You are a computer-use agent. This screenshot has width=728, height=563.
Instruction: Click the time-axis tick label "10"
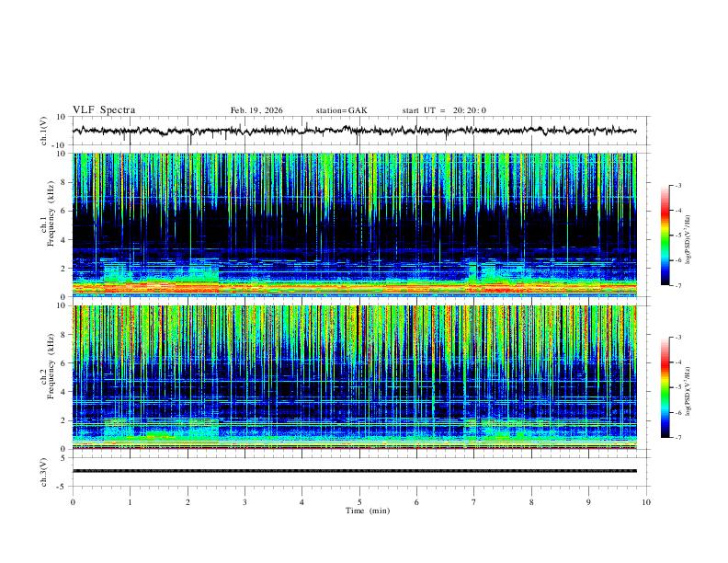646,502
